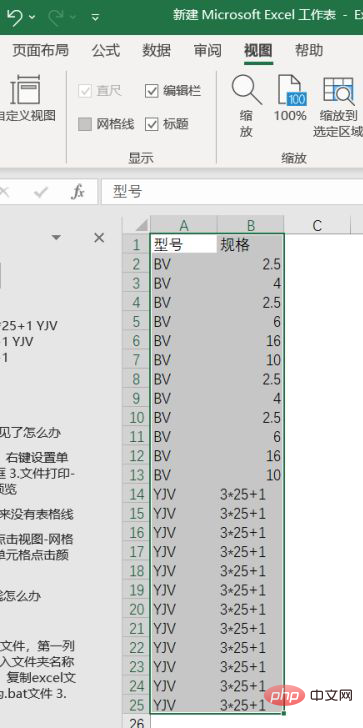The width and height of the screenshot is (363, 728).
Task: Click the Undo arrow icon
Action: [14, 17]
